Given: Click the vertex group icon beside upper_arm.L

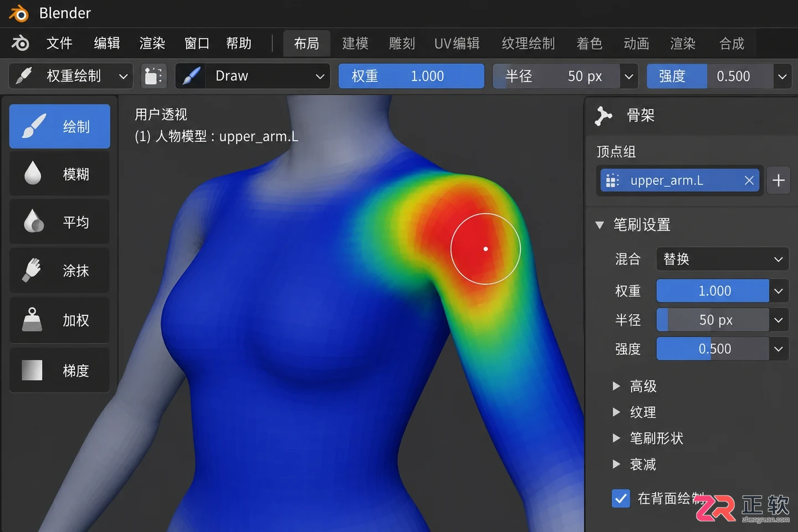Looking at the screenshot, I should 612,180.
